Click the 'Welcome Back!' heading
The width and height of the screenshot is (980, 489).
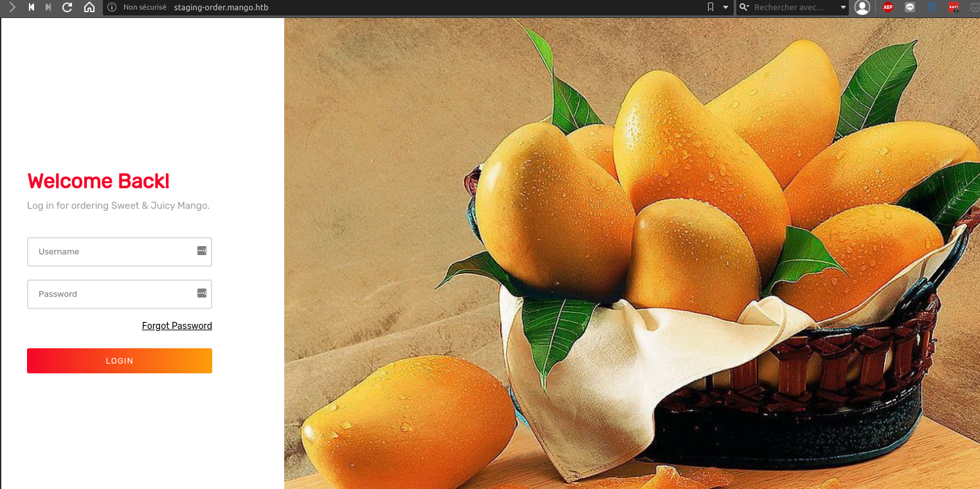pos(98,181)
